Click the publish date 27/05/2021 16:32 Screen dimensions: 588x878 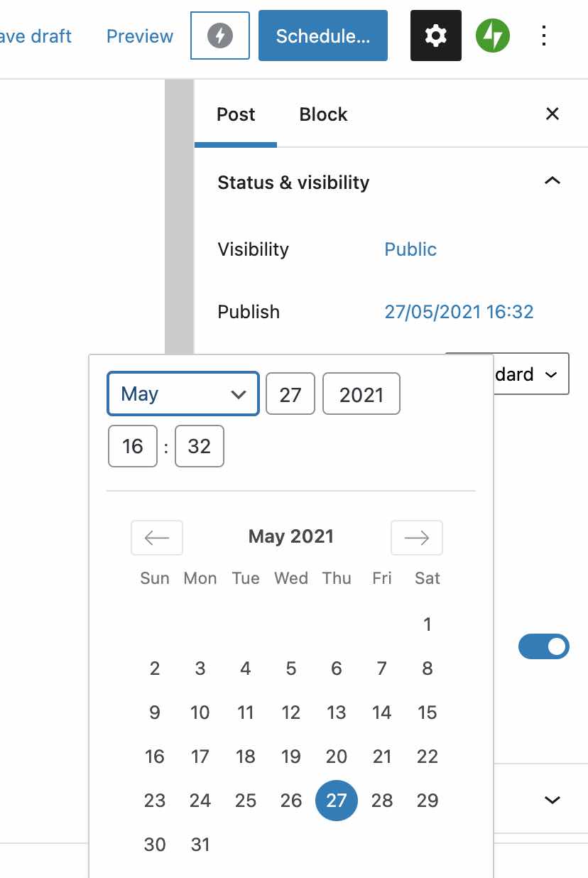tap(459, 312)
